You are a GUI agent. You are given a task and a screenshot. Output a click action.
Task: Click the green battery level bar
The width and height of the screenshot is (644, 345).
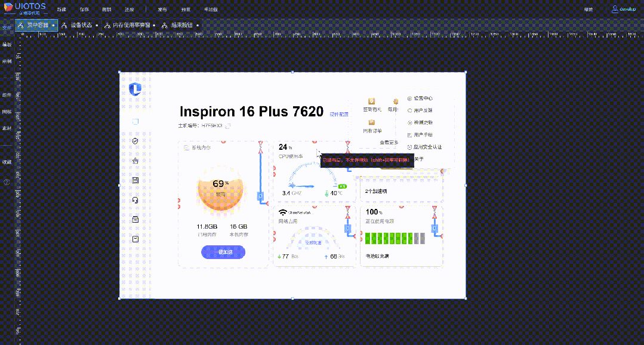[395, 238]
